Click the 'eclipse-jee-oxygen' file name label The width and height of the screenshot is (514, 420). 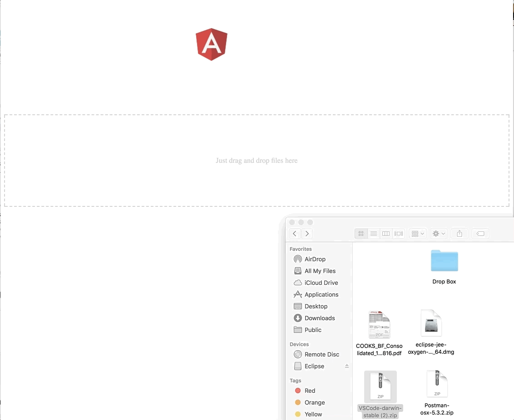click(431, 348)
